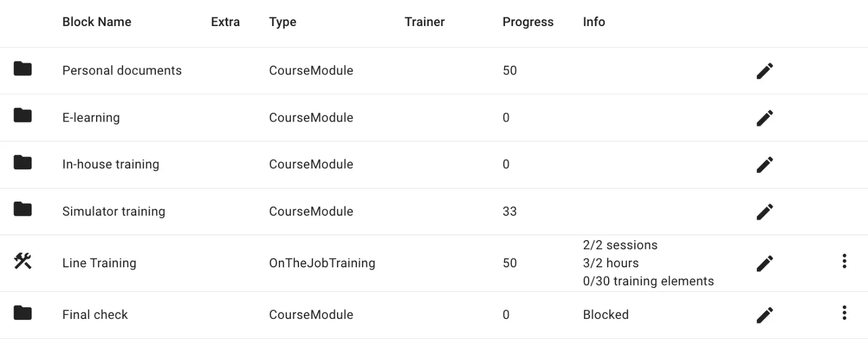Click the pencil icon for Simulator training

coord(764,212)
